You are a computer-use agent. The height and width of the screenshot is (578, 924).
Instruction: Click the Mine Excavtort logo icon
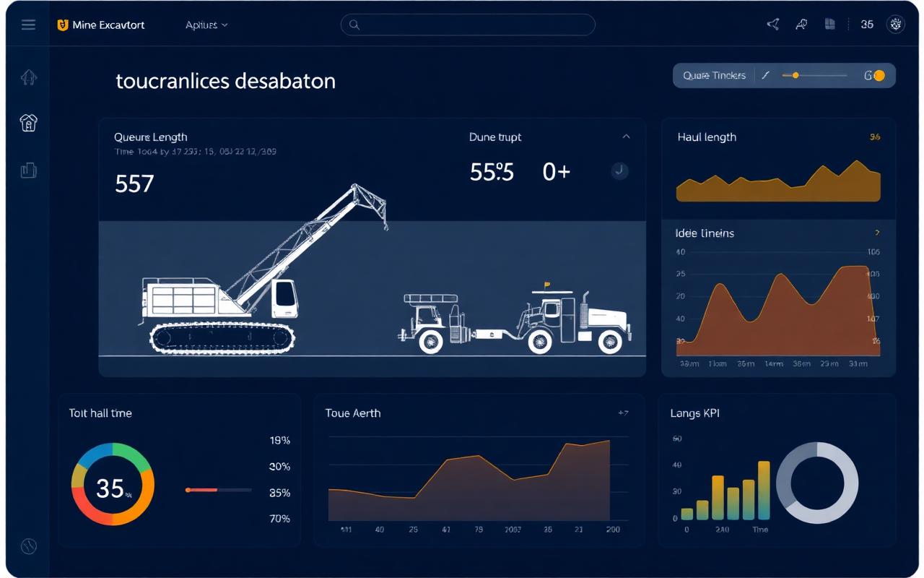pyautogui.click(x=64, y=25)
